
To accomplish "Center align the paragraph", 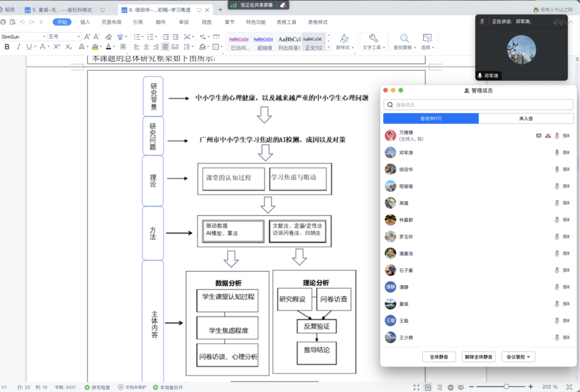I will click(146, 47).
